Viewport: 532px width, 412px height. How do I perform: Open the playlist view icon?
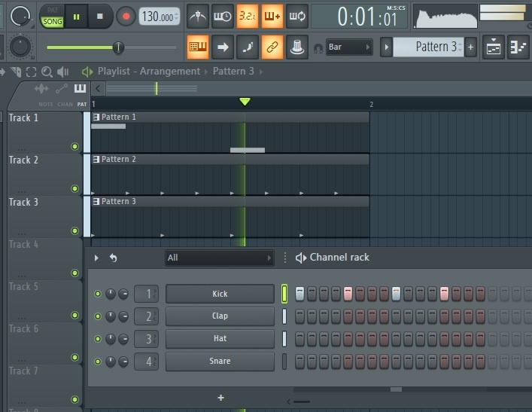pos(494,47)
